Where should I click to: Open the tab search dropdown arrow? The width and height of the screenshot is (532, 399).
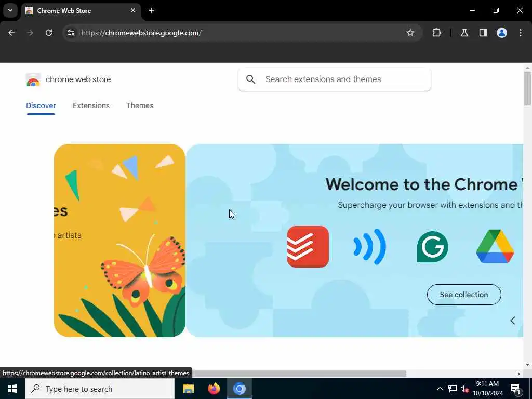pos(10,10)
